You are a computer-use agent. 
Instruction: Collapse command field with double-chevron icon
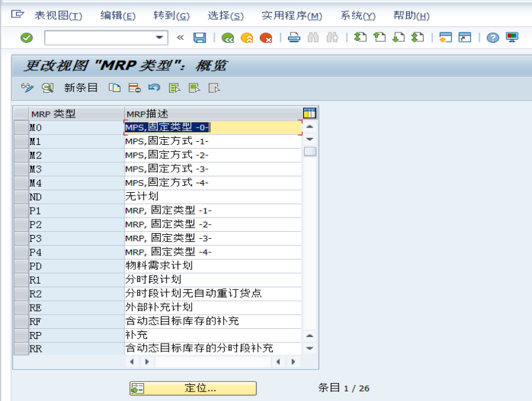[x=180, y=37]
